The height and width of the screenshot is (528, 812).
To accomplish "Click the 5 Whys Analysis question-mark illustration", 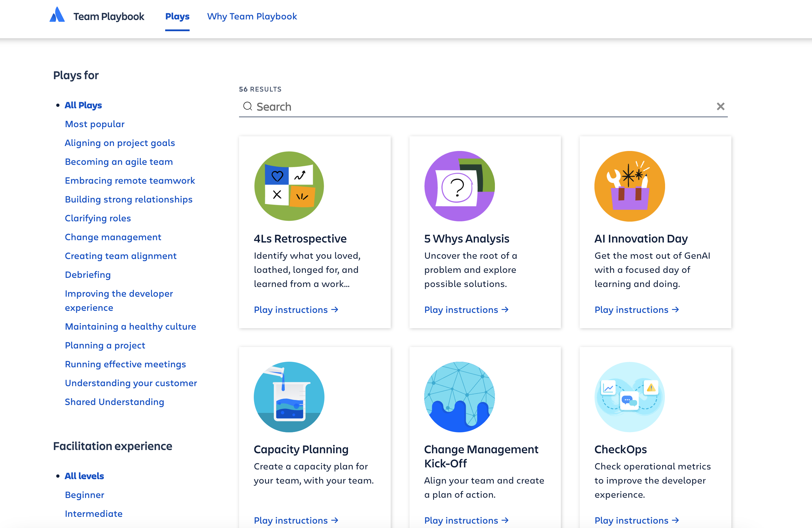I will click(x=459, y=186).
